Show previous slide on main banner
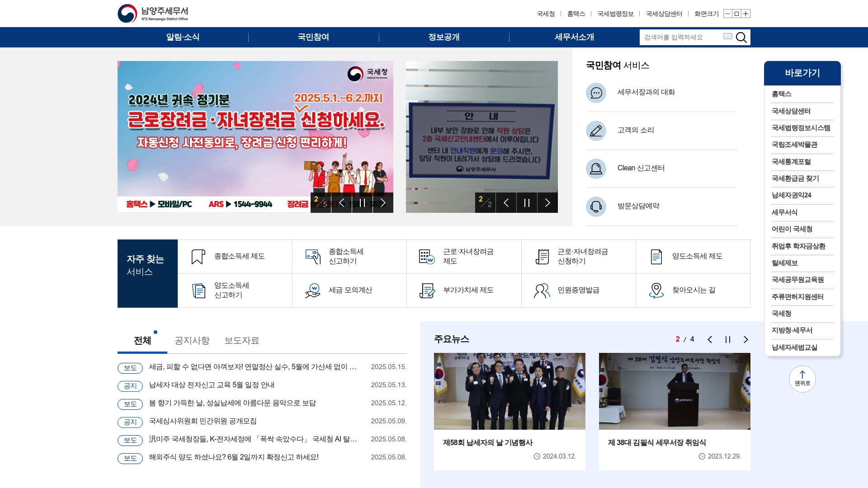This screenshot has width=868, height=488. click(342, 202)
